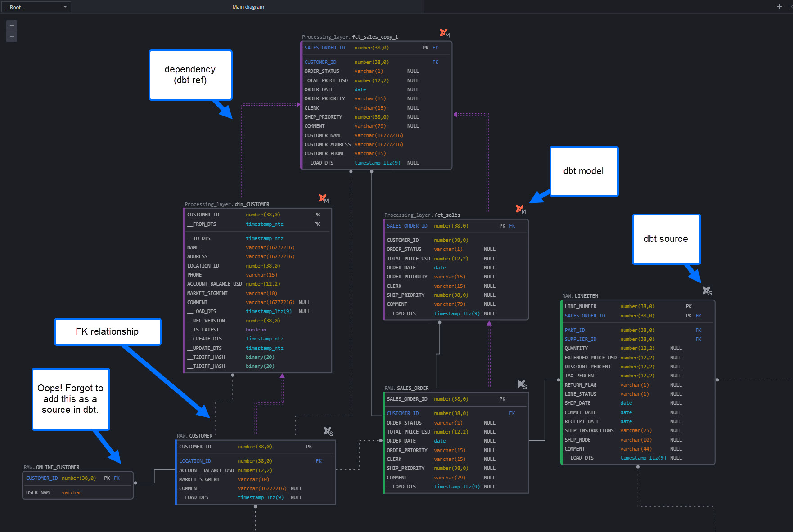Screen dimensions: 793x532
Task: Click SALES_ORDER_ID primary key in fct_salès
Action: click(407, 226)
